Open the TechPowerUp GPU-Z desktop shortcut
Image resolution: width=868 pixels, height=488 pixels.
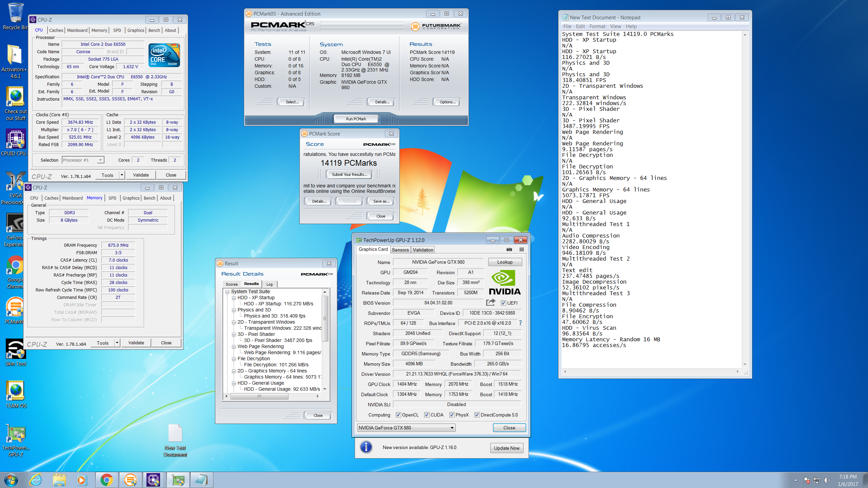tap(15, 441)
